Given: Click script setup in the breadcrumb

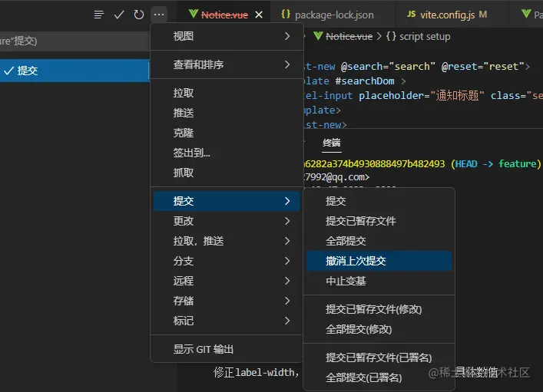Looking at the screenshot, I should pos(425,36).
